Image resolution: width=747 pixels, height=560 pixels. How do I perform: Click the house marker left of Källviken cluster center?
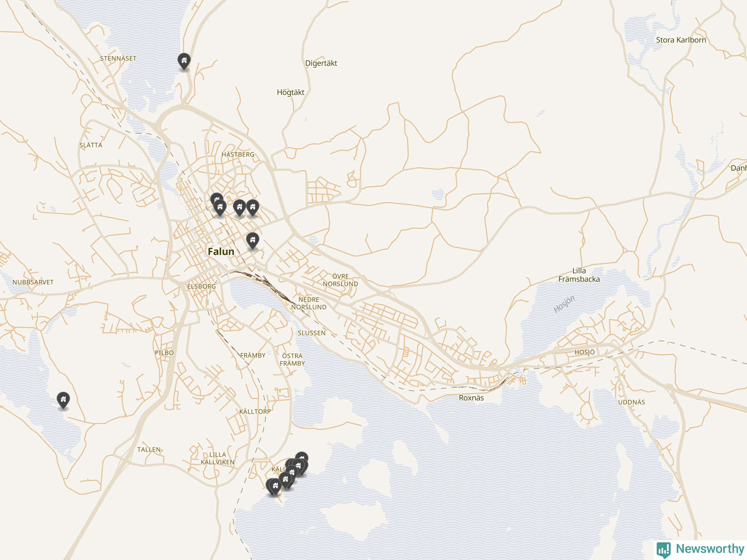click(285, 480)
